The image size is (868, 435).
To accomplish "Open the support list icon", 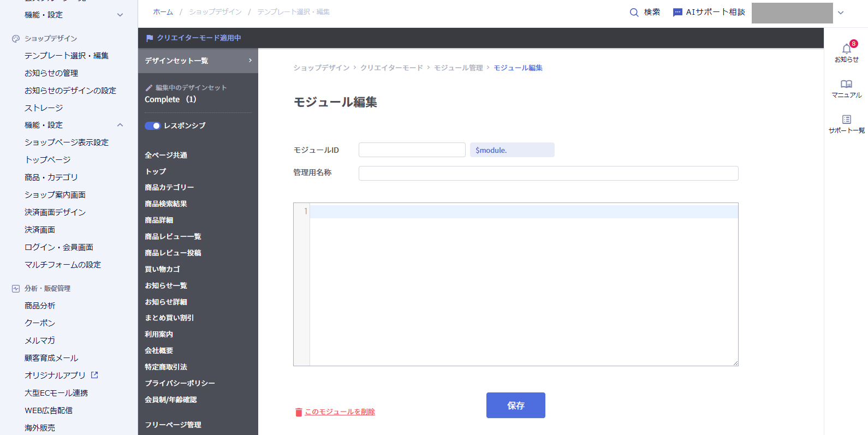I will [x=846, y=119].
